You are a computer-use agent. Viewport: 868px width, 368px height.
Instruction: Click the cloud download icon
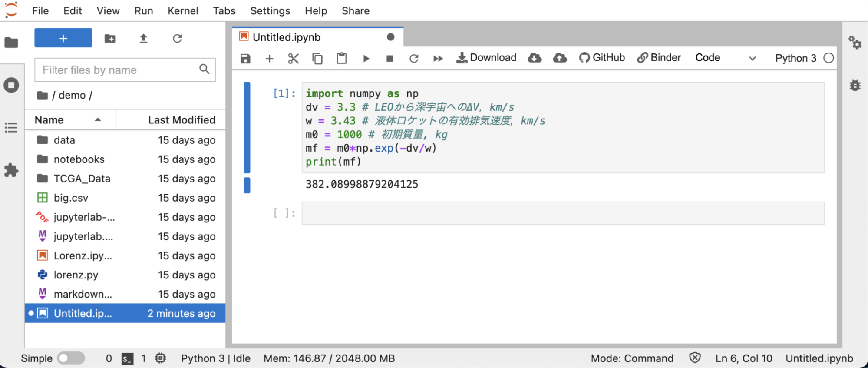[x=535, y=58]
